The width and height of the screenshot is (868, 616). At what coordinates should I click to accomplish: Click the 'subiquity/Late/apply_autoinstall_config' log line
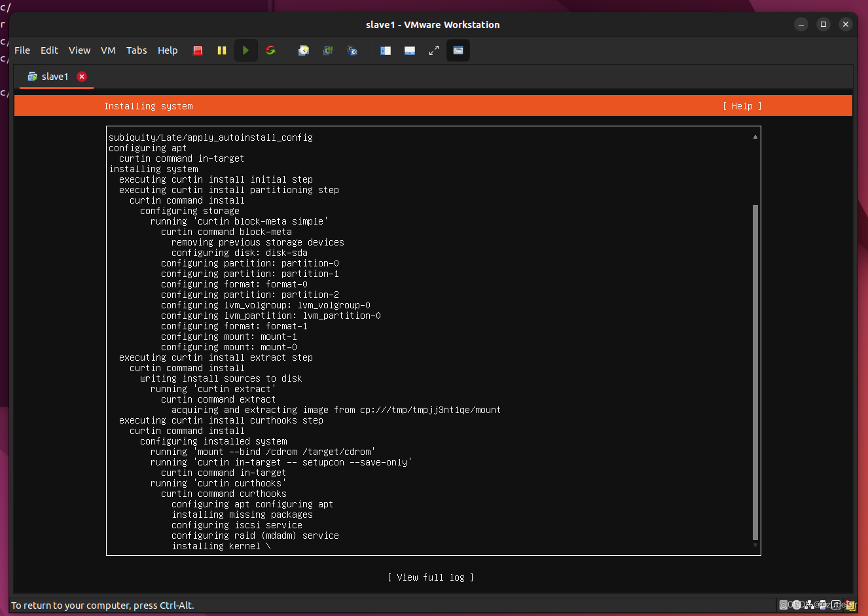click(211, 137)
